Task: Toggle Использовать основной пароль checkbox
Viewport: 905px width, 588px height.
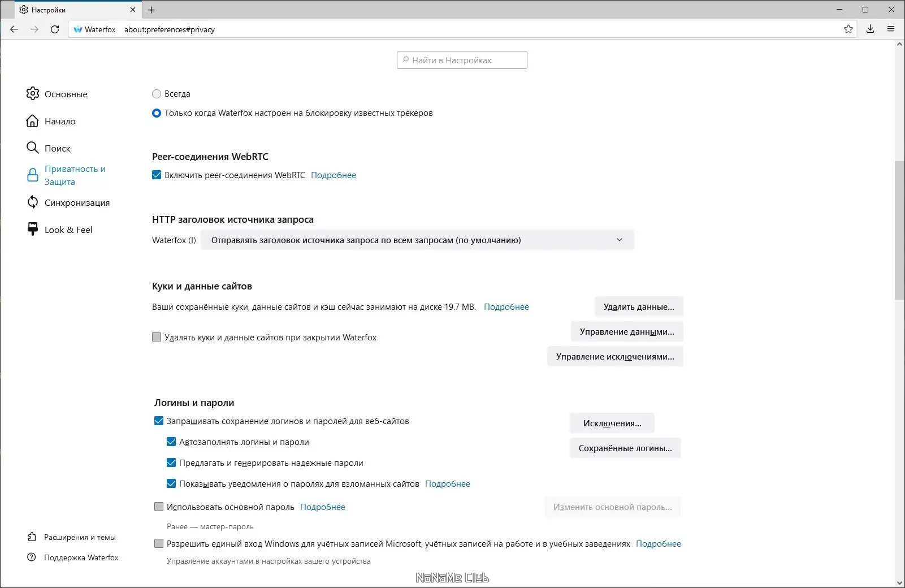Action: coord(159,507)
